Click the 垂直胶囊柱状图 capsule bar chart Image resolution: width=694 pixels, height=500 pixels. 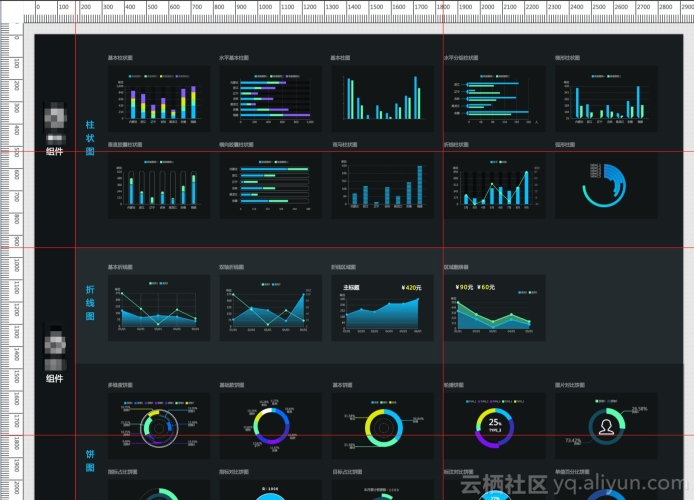(x=159, y=185)
